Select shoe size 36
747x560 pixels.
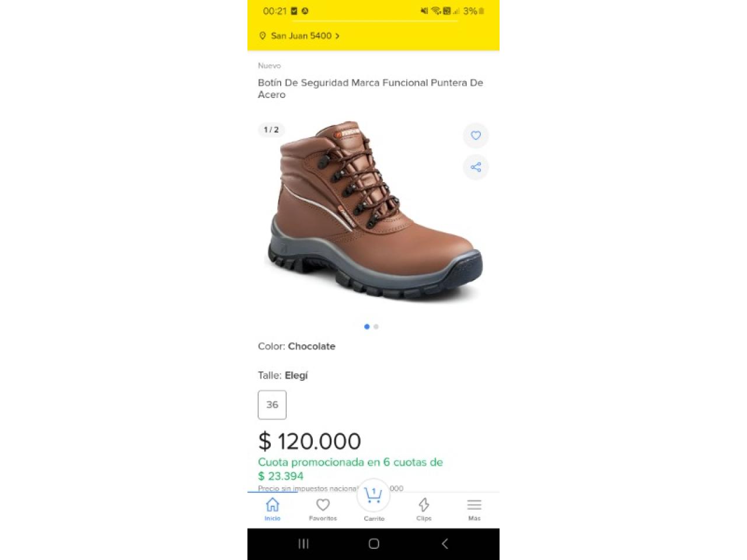(272, 405)
